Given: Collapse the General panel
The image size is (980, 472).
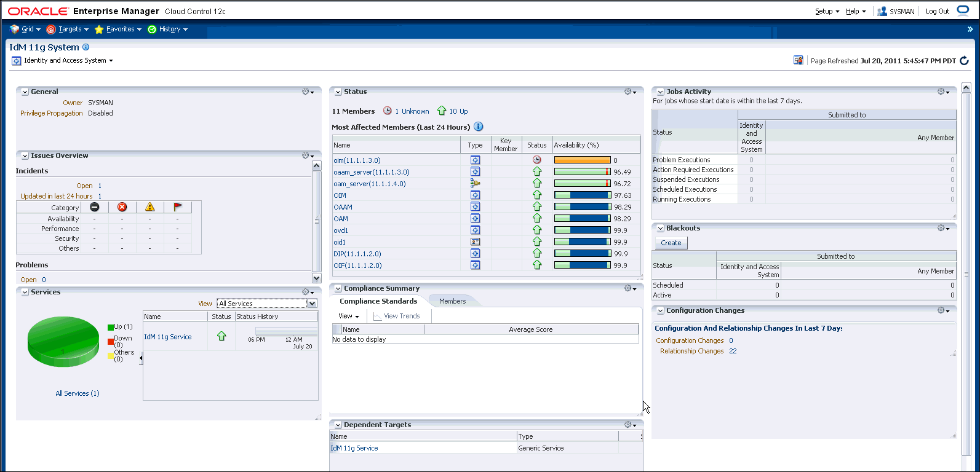Looking at the screenshot, I should (25, 92).
